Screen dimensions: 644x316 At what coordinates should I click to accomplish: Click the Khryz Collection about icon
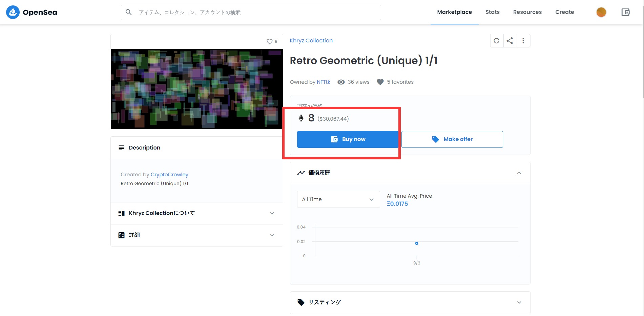(x=121, y=213)
